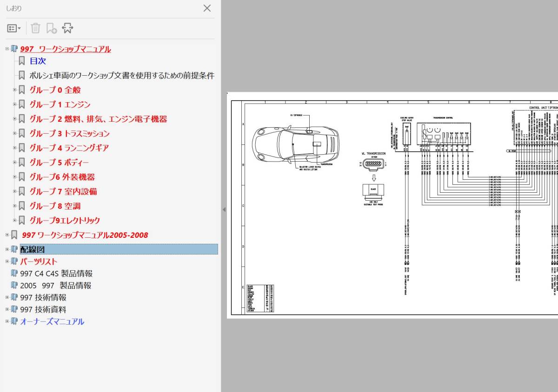Click the bookmark icon beside top 997 ワークショップマニュアル
This screenshot has width=558, height=392.
click(14, 49)
